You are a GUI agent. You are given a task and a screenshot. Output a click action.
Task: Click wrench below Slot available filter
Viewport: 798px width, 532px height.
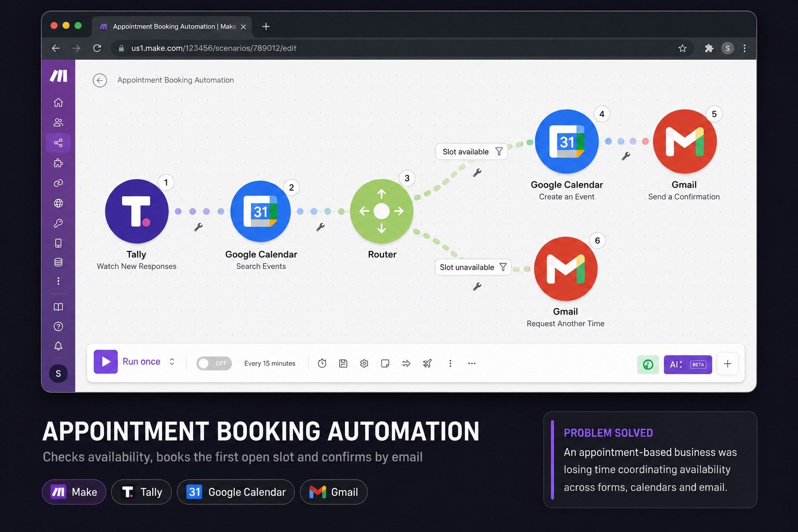477,172
